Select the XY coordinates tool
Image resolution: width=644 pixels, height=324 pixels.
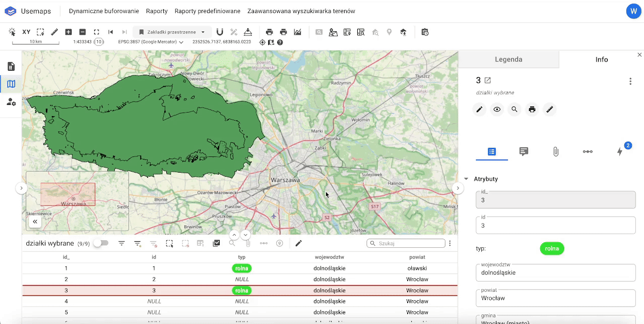coord(26,32)
